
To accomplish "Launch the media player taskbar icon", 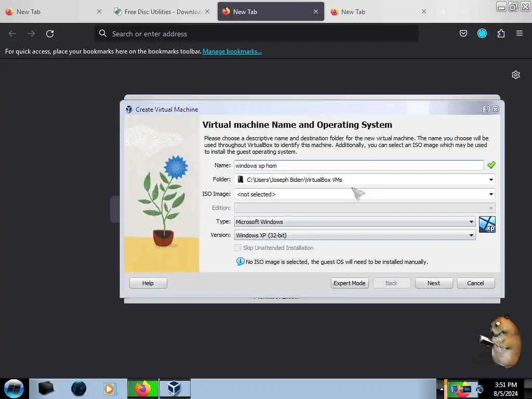I will click(109, 389).
